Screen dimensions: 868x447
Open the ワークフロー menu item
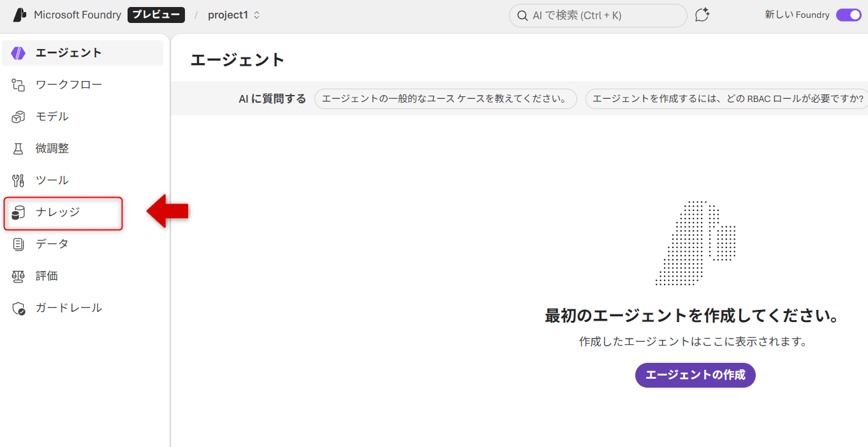(x=83, y=85)
